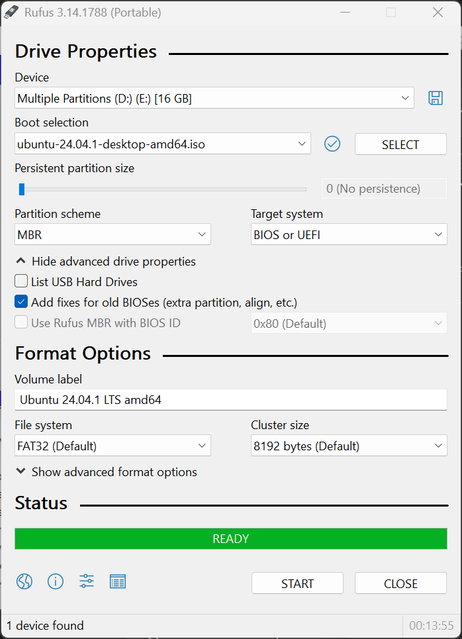This screenshot has width=462, height=639.
Task: Open language selection via the globe icon
Action: tap(24, 581)
